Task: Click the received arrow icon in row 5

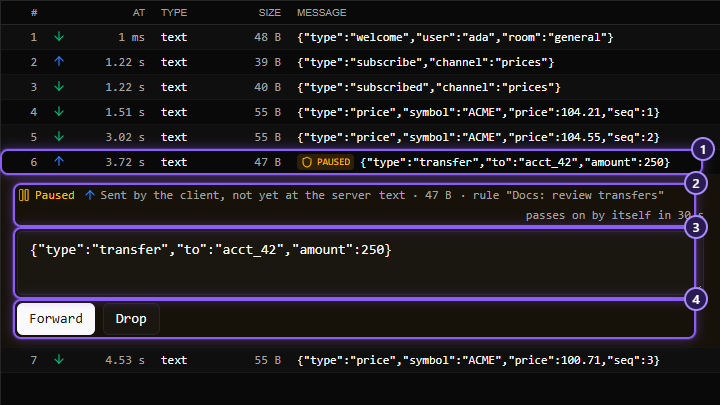Action: pos(59,137)
